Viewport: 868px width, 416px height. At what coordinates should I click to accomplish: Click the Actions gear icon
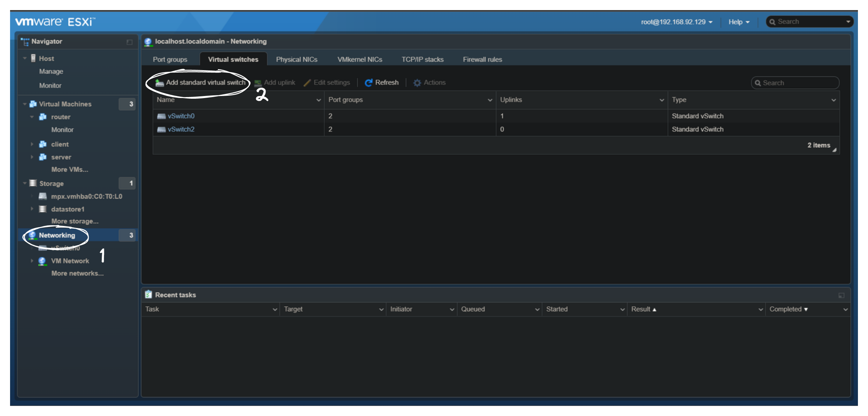pos(417,83)
